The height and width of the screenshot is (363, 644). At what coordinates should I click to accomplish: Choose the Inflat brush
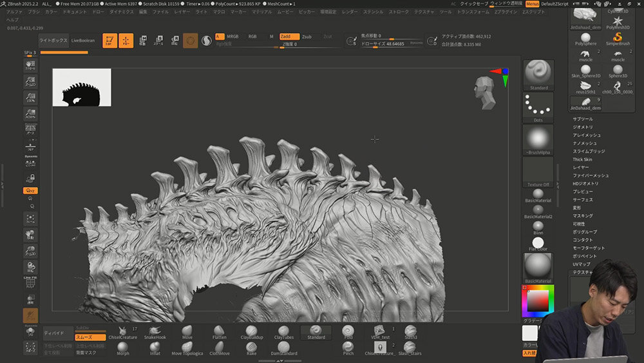pos(155,349)
